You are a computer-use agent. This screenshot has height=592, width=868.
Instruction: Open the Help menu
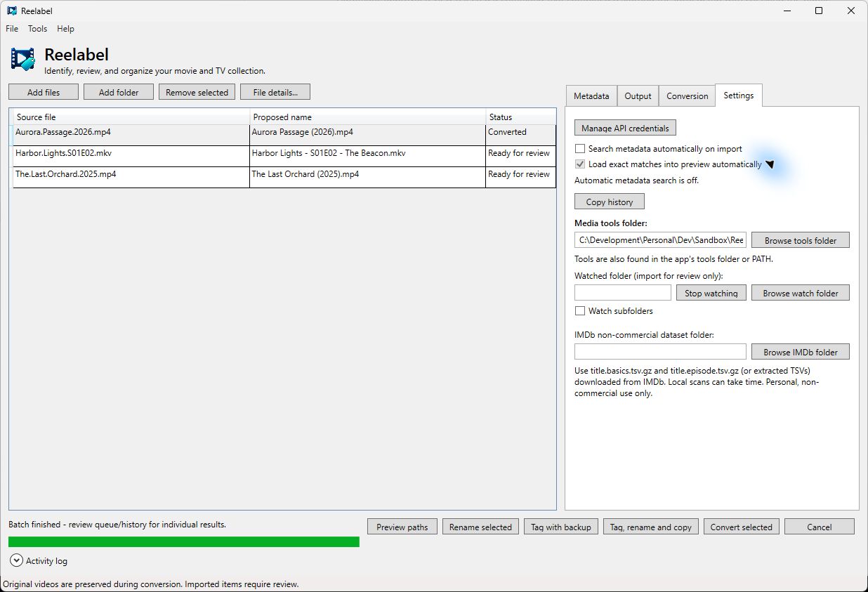point(65,29)
